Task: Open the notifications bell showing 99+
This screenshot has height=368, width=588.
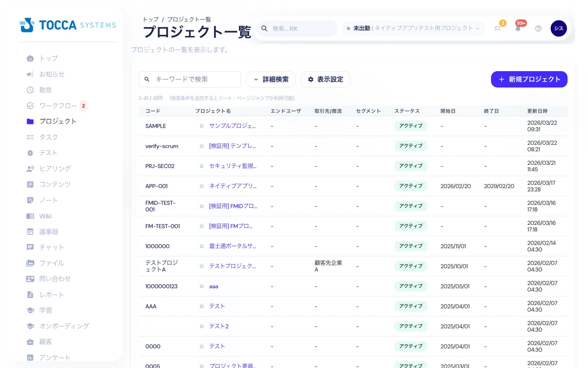Action: point(518,28)
